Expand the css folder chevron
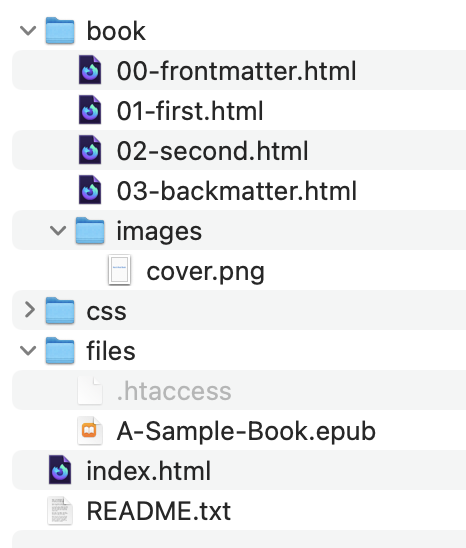The width and height of the screenshot is (466, 548). coord(30,310)
